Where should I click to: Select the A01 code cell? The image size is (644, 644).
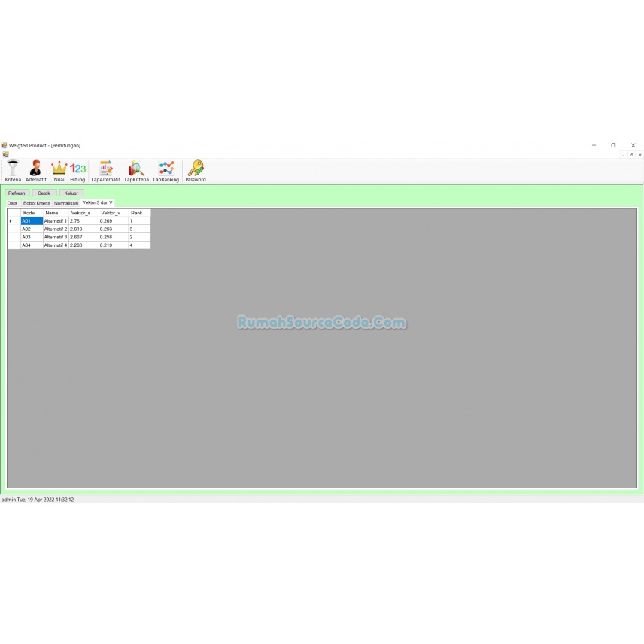click(32, 221)
